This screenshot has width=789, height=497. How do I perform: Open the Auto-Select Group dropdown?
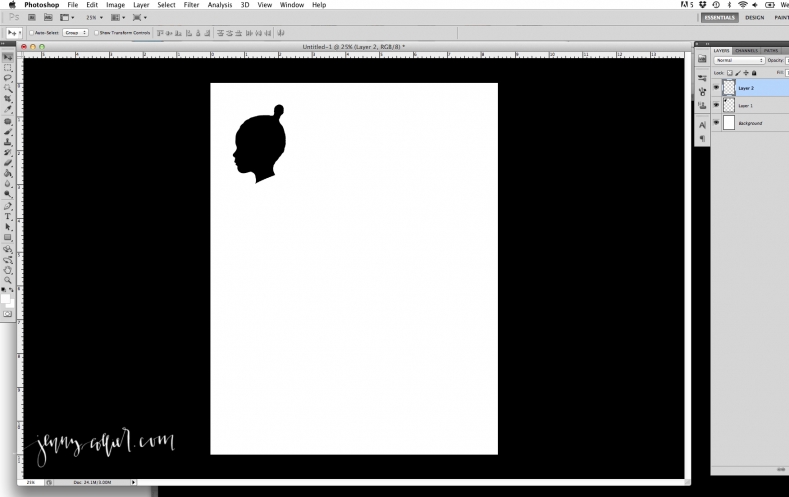76,32
